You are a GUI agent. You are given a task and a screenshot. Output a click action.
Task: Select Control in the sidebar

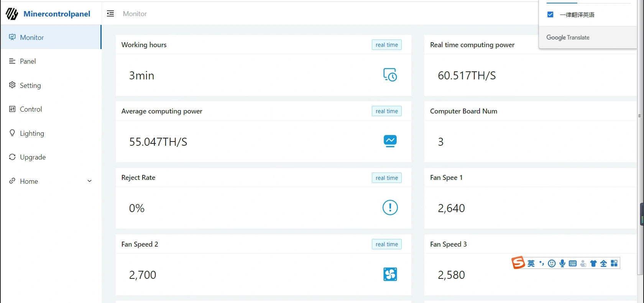pos(31,109)
